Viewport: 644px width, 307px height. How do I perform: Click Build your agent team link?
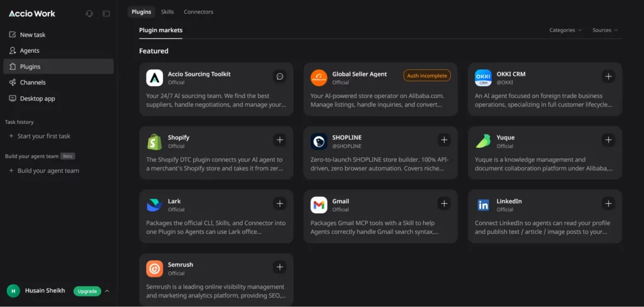click(x=44, y=170)
